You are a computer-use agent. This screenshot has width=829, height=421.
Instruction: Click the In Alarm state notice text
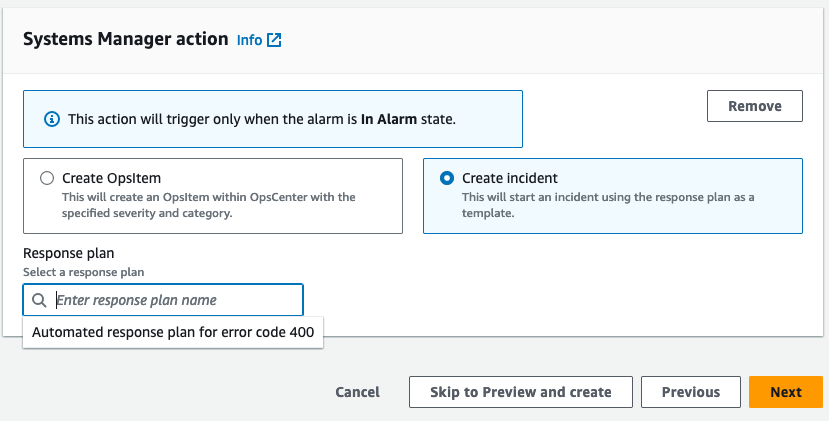(x=262, y=119)
